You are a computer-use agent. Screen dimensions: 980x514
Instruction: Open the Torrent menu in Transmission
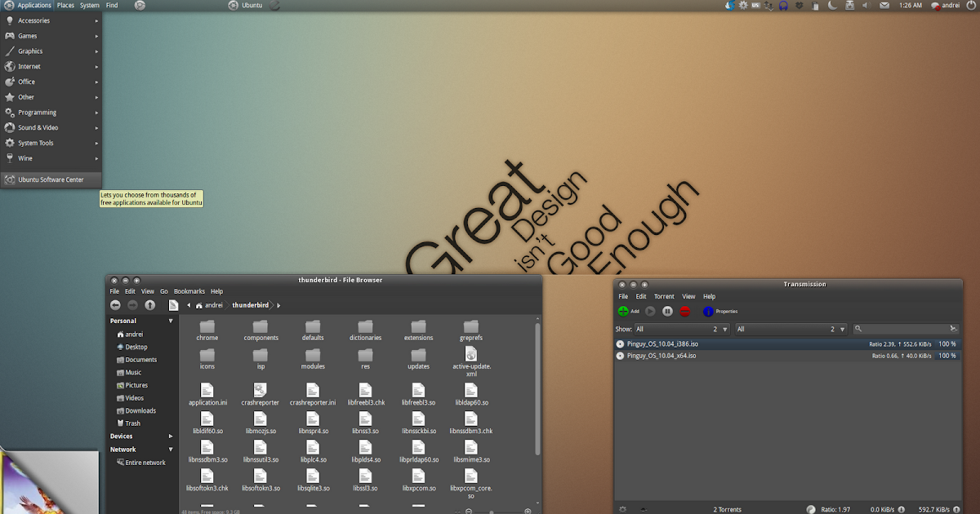(x=664, y=296)
